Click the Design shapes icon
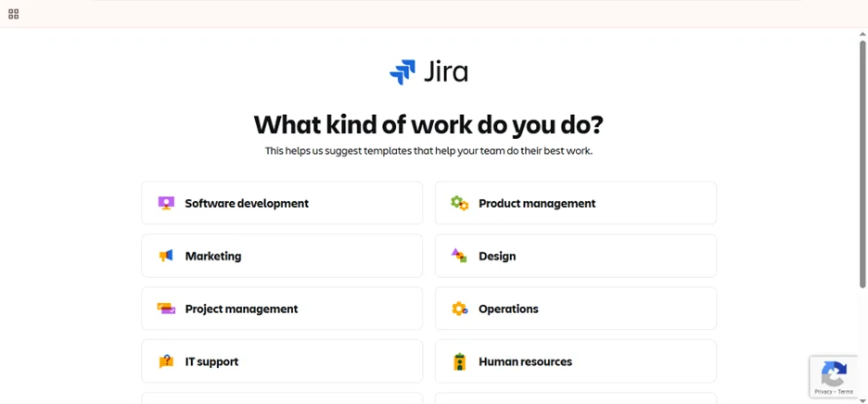868x404 pixels. coord(459,256)
